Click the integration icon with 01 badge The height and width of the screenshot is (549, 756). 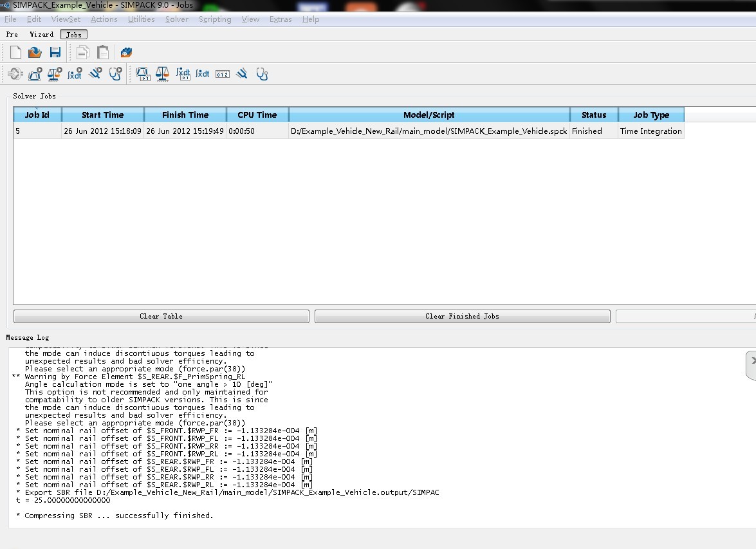tap(183, 74)
